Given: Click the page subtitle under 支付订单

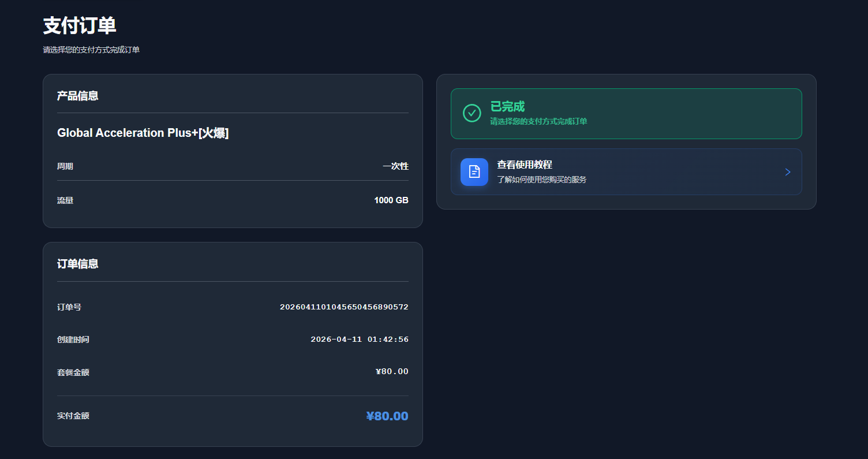Looking at the screenshot, I should point(91,50).
